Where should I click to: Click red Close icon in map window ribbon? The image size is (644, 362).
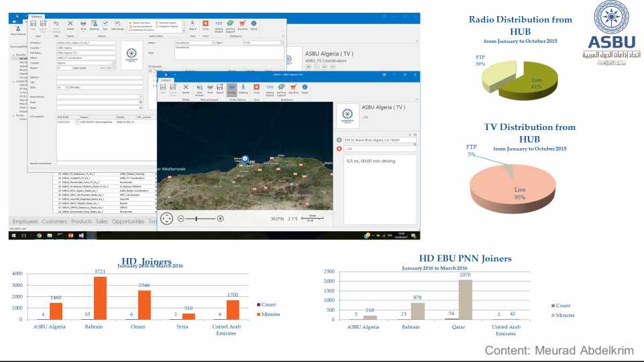point(257,88)
